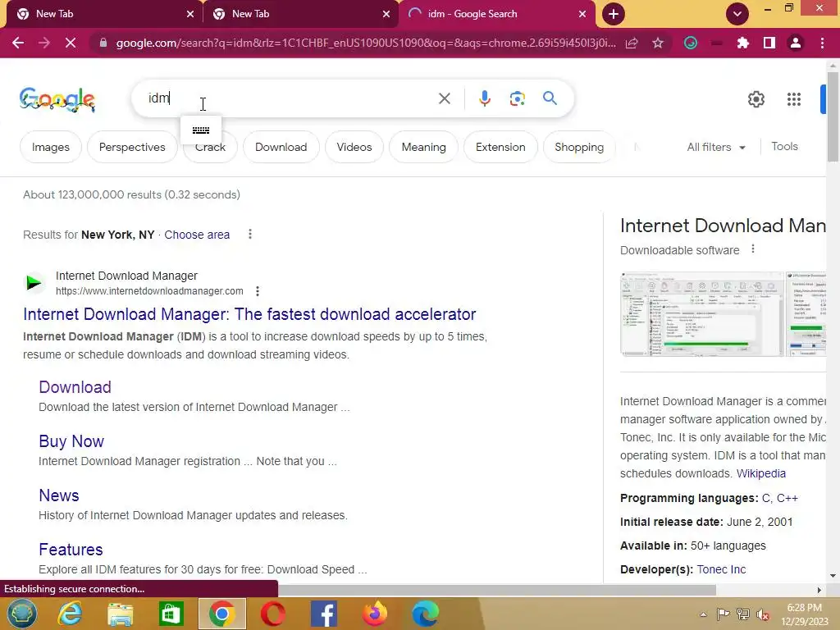Click the green circular extension icon in toolbar

click(691, 43)
